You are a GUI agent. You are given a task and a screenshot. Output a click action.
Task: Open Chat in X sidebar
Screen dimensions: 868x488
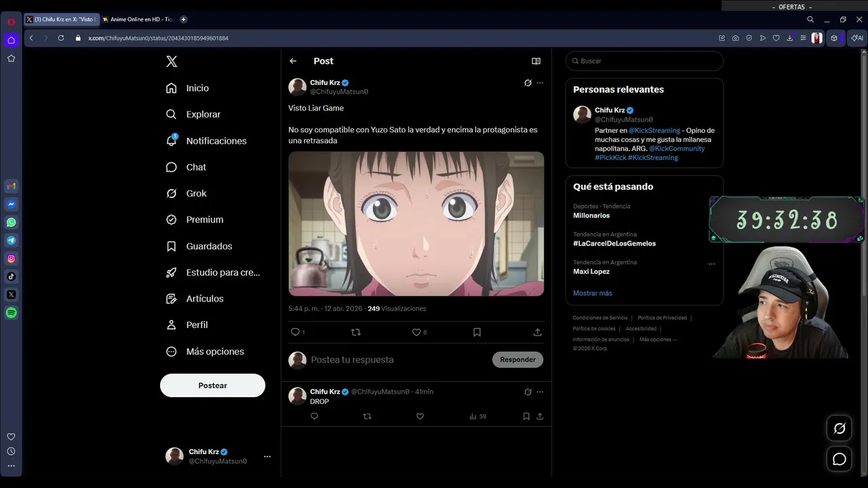point(186,167)
